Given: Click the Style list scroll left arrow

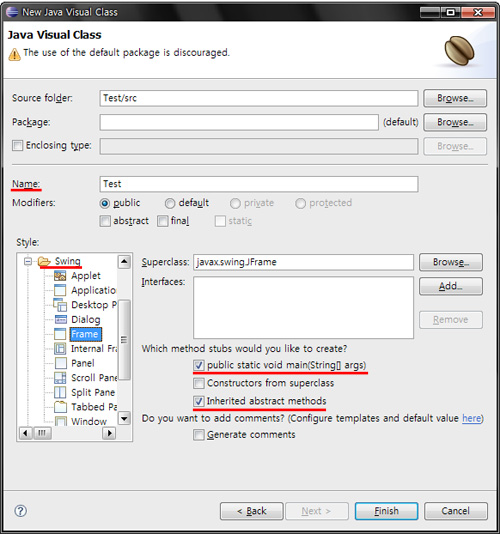Looking at the screenshot, I should (25, 433).
